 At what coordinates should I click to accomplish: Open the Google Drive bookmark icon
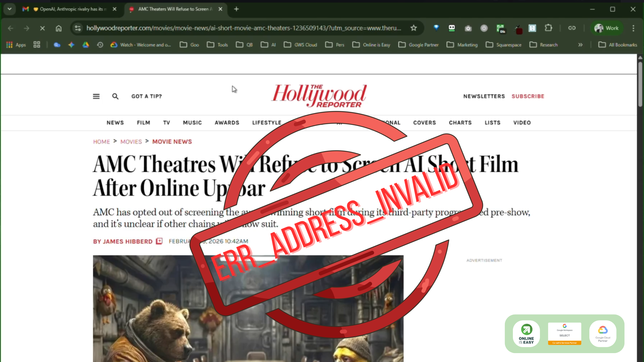pyautogui.click(x=86, y=45)
